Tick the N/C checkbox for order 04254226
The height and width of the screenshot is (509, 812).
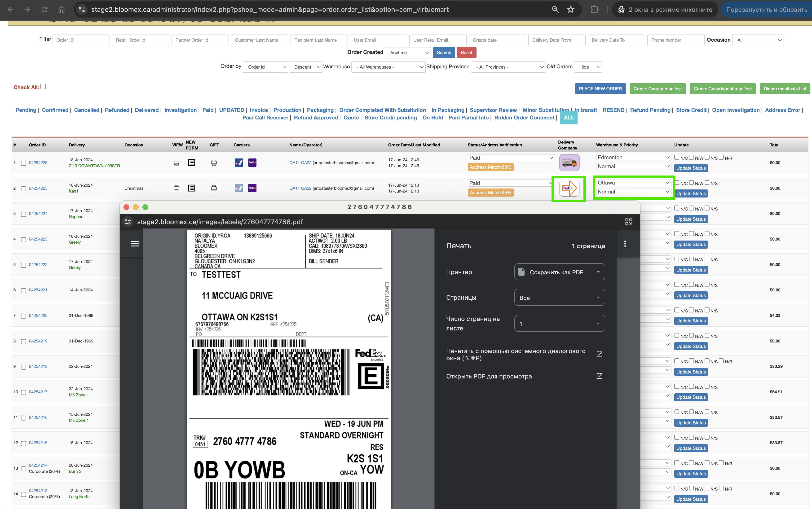[x=677, y=157]
